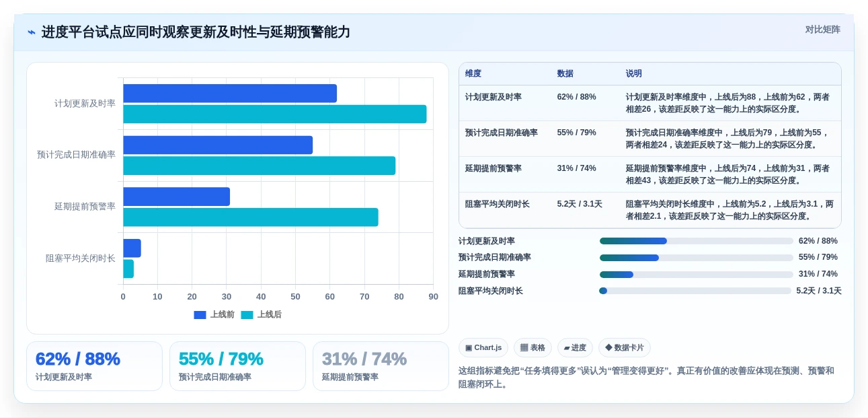
Task: Click the 上线后 bar for 计划更新及时率
Action: 275,114
